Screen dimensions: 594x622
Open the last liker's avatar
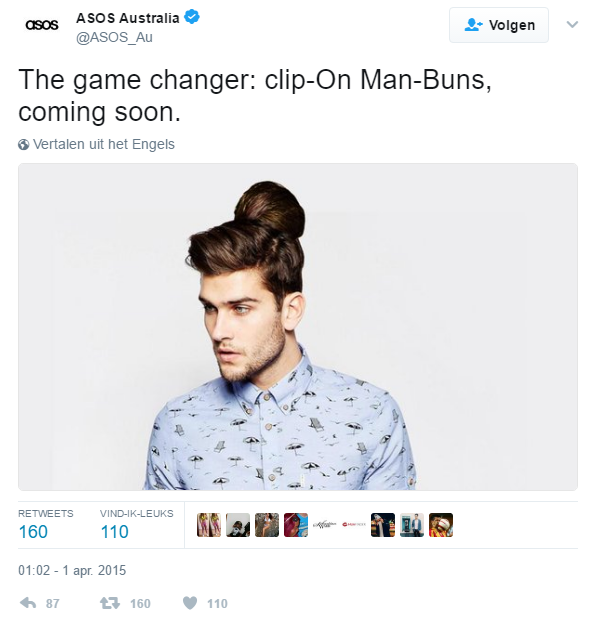point(441,525)
